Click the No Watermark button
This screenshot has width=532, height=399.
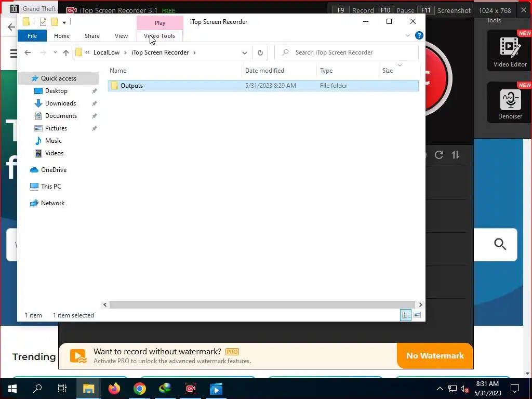coord(435,355)
